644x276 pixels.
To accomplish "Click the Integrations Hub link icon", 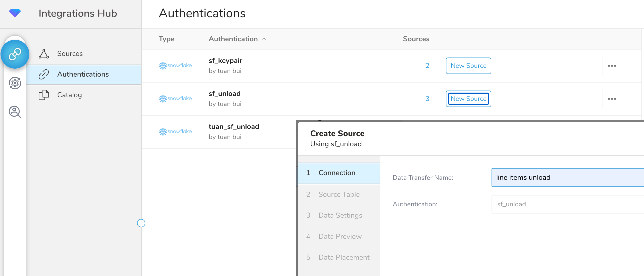I will (15, 54).
